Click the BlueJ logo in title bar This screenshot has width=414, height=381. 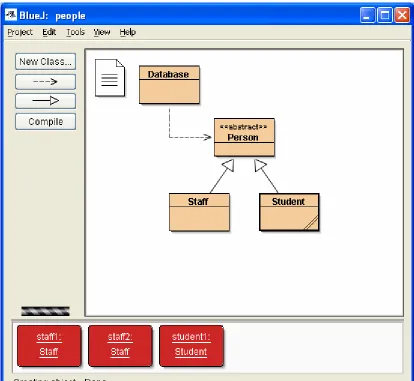pyautogui.click(x=11, y=15)
